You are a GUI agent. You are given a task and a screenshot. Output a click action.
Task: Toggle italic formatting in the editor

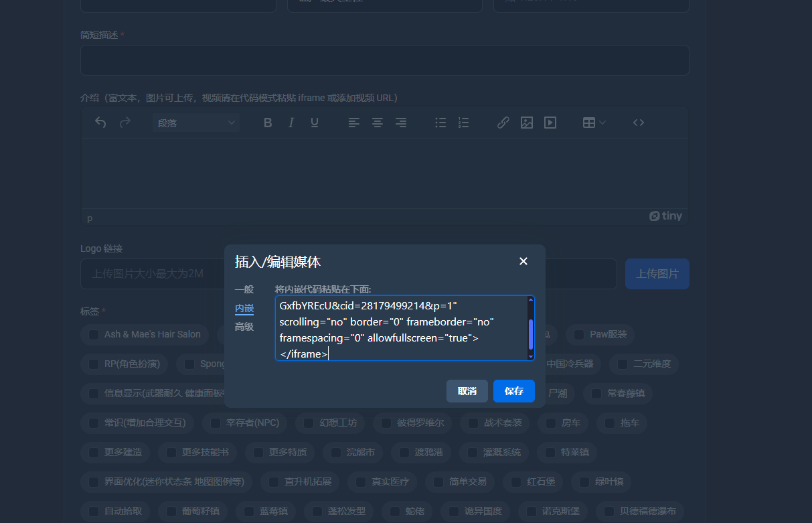291,123
